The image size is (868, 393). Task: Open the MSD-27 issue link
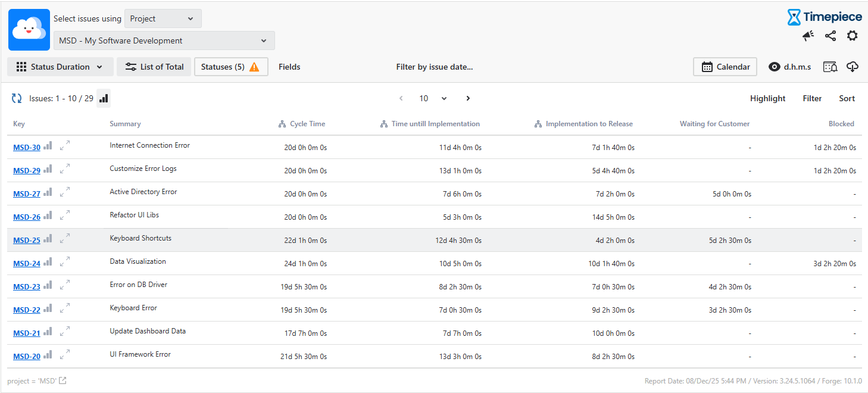pos(27,194)
